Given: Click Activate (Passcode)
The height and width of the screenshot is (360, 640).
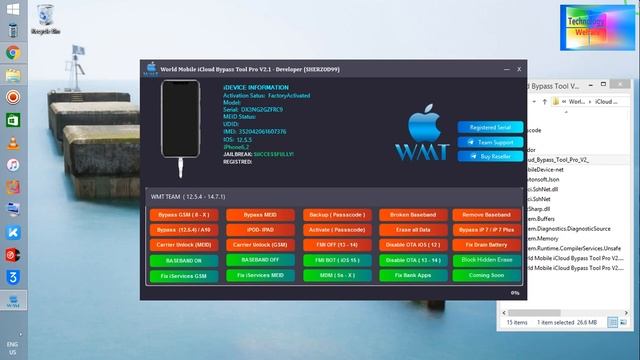Looking at the screenshot, I should tap(337, 230).
